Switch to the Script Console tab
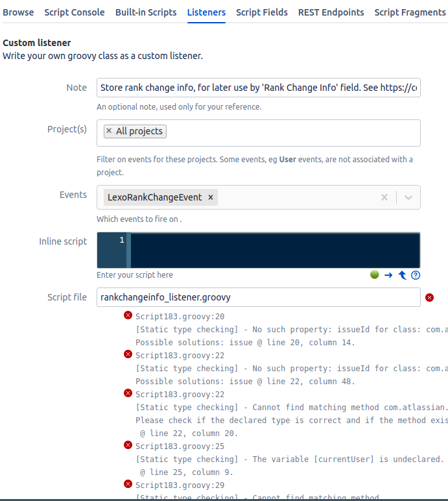The image size is (448, 501). tap(75, 12)
